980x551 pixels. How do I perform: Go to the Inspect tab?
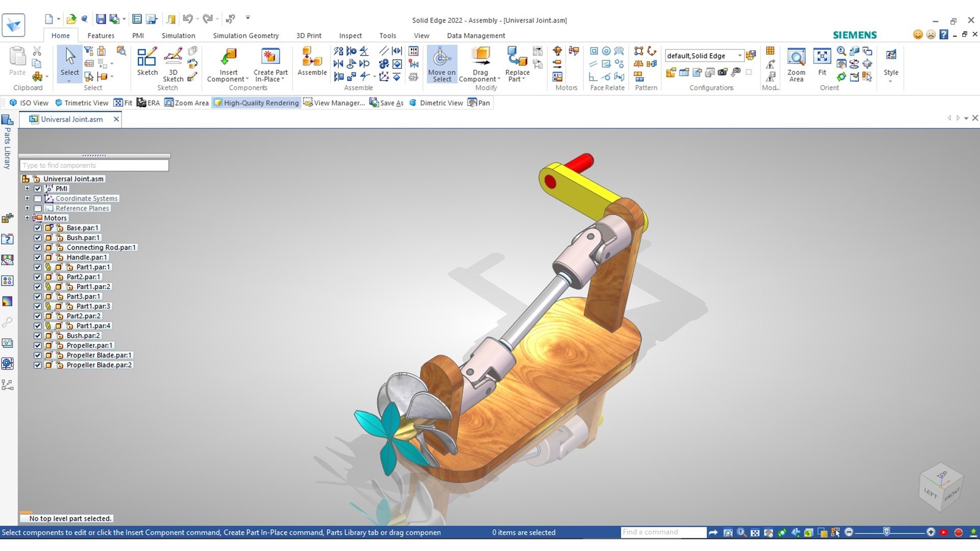coord(350,36)
